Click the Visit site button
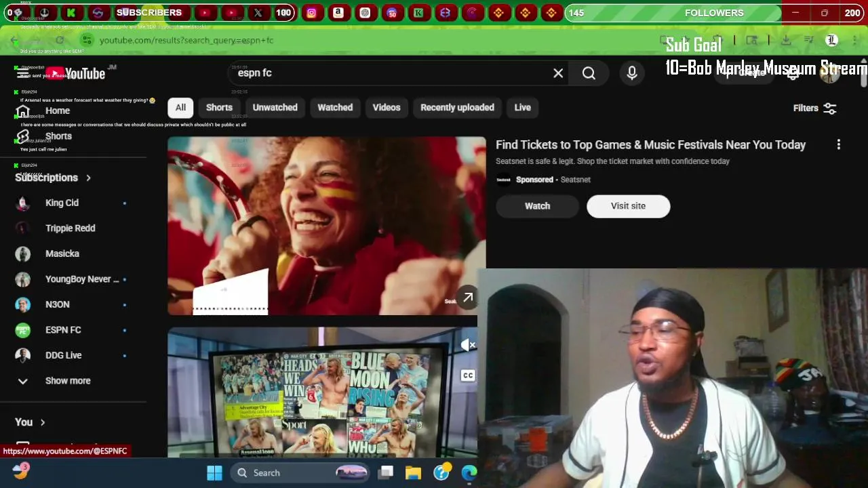This screenshot has width=868, height=488. 628,206
